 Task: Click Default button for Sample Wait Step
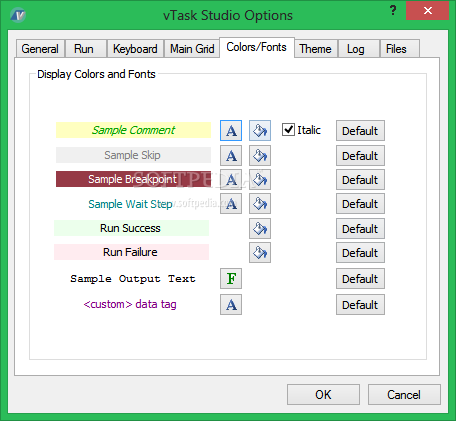coord(360,204)
